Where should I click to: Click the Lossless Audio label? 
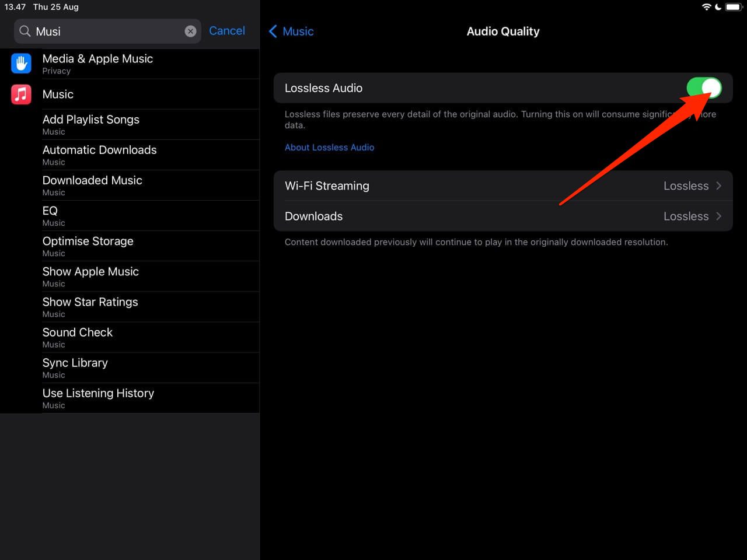(323, 88)
